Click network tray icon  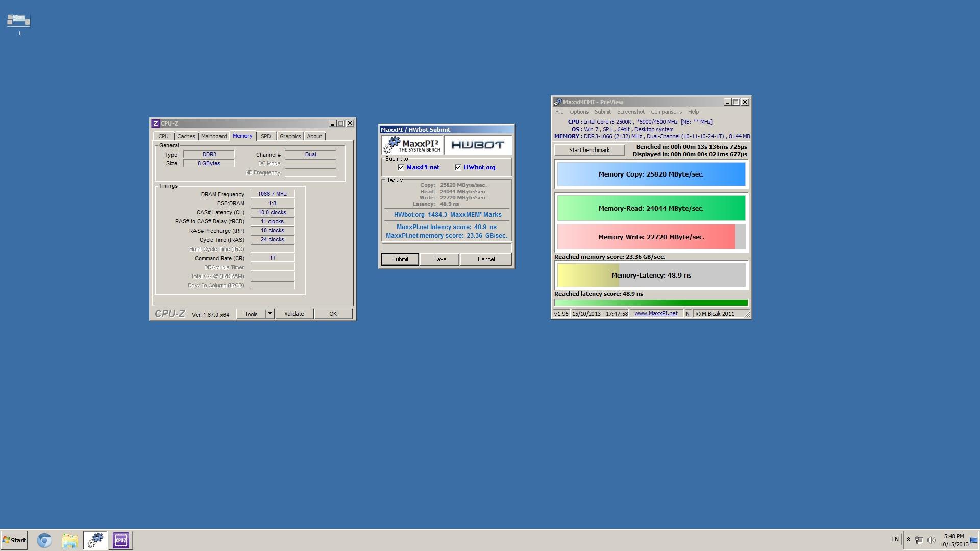coord(919,540)
